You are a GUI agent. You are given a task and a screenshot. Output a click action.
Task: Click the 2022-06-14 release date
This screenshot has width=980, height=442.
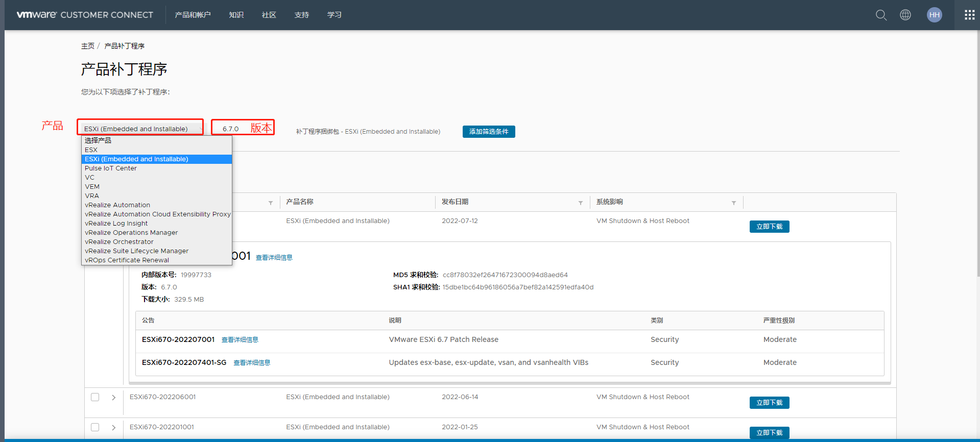[460, 397]
